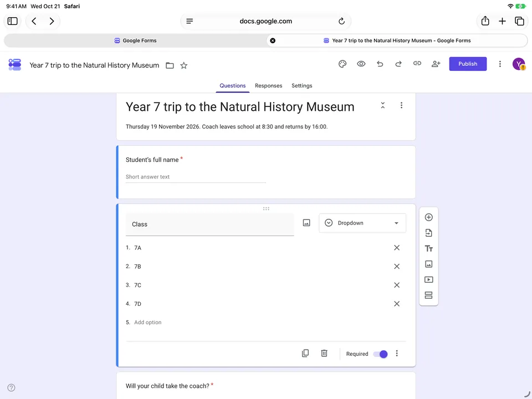
Task: Toggle the Required switch off
Action: click(x=380, y=354)
